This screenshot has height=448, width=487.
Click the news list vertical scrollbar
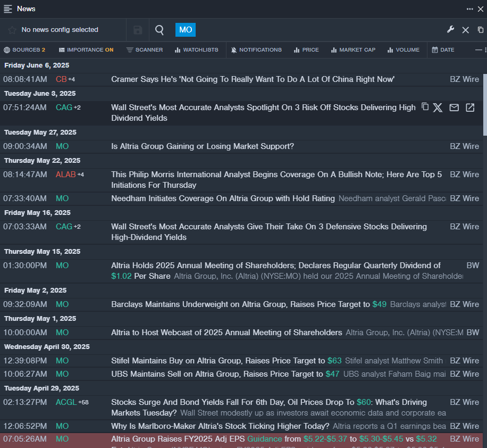pos(485,105)
